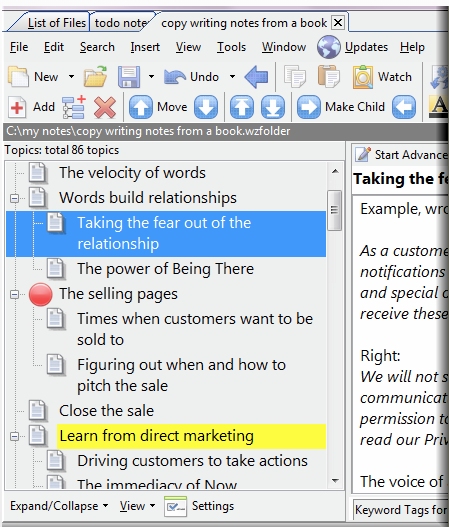
Task: Open the Expand/Collapse dropdown
Action: 59,506
